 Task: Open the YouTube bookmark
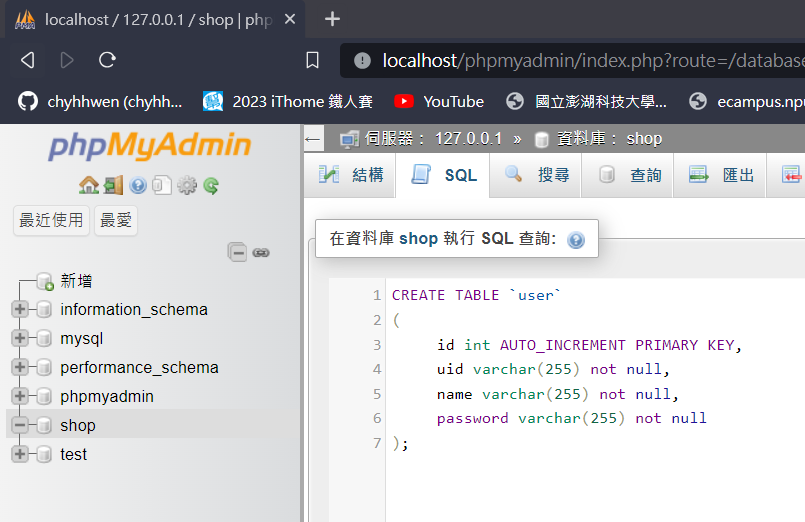click(x=438, y=102)
